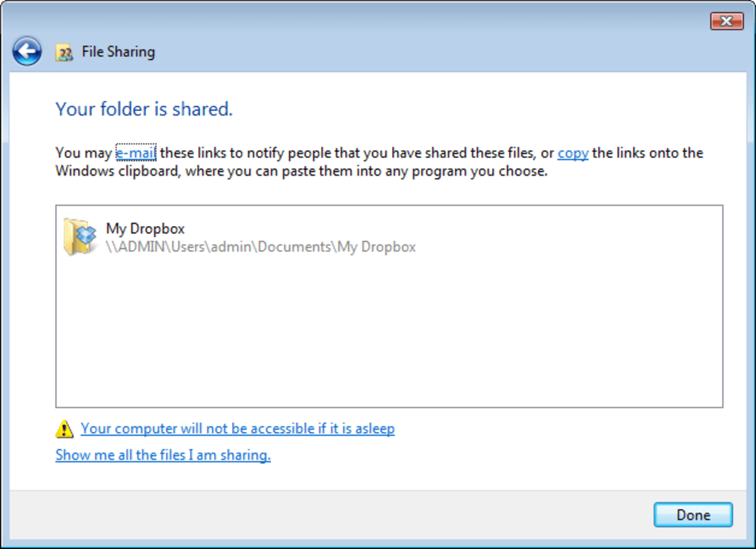Click the File Sharing people icon
This screenshot has width=756, height=549.
(64, 52)
